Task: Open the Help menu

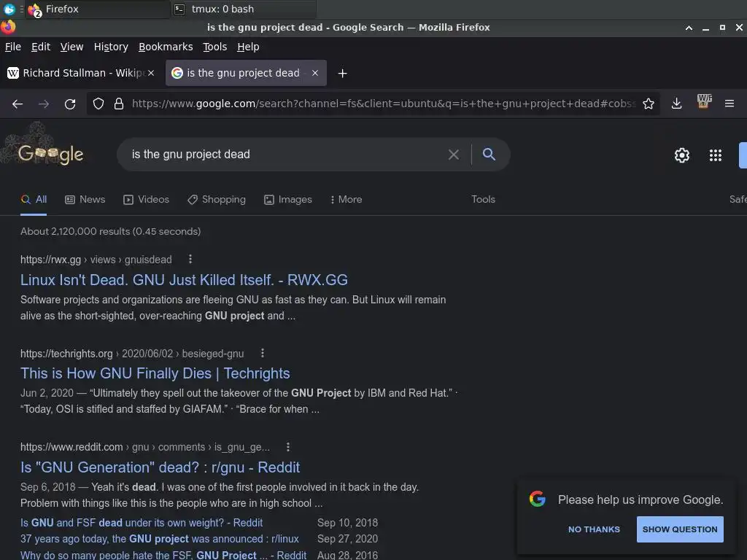Action: point(248,47)
